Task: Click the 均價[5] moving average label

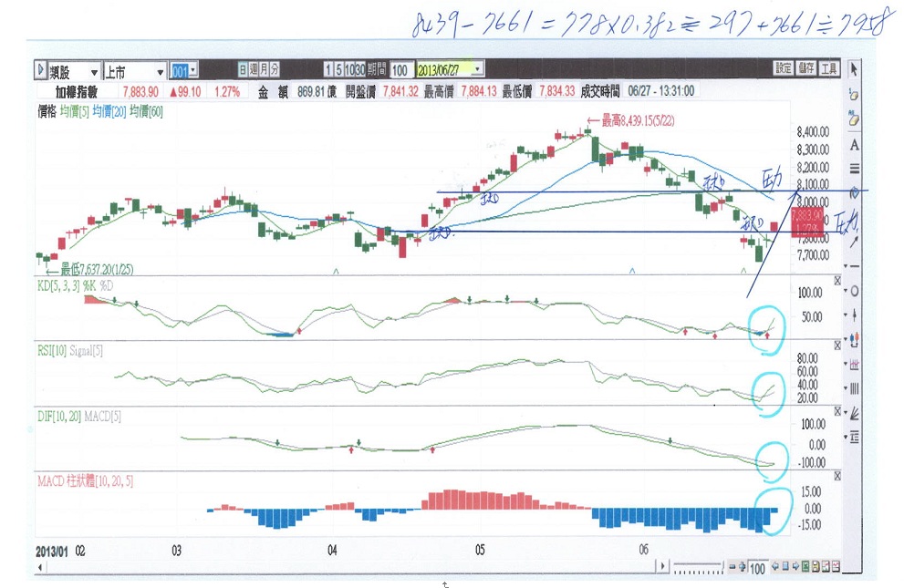Action: 75,111
